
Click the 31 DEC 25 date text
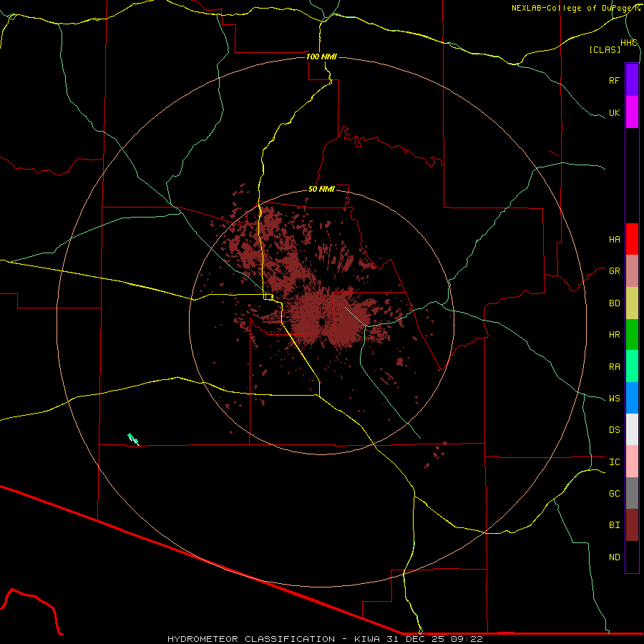coord(415,639)
